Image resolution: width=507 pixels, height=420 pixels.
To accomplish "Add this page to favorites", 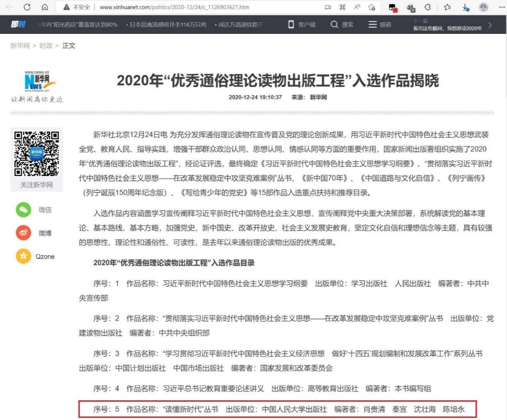I will point(371,7).
